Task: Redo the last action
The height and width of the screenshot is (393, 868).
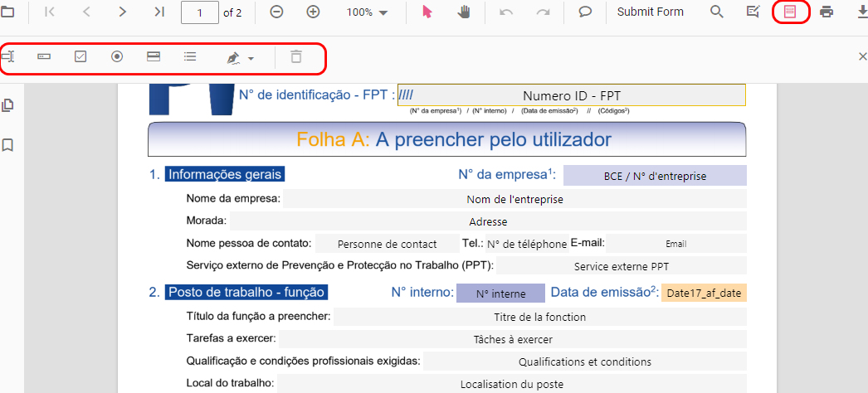Action: pos(543,12)
